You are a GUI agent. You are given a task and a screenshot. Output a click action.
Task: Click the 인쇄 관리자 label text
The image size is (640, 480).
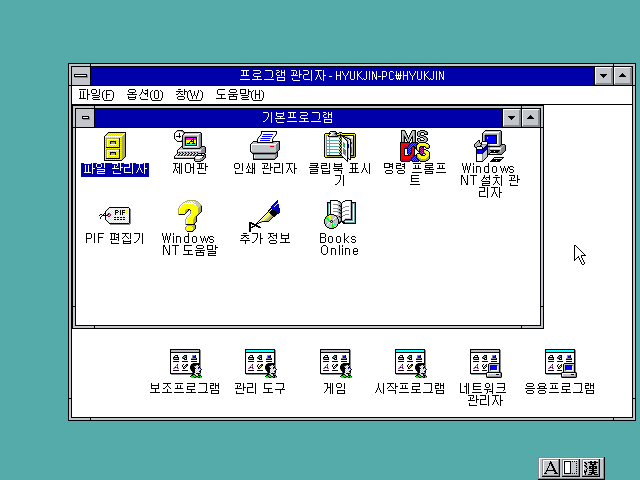point(265,169)
